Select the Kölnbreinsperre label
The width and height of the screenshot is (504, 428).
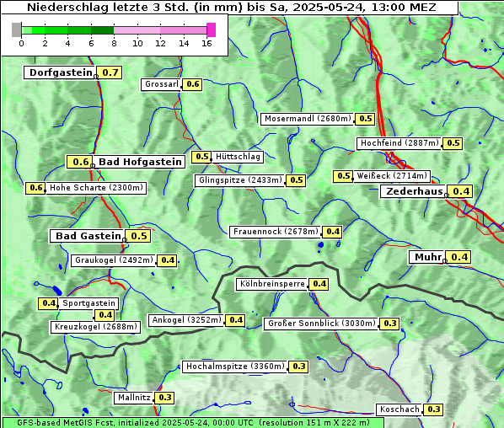[272, 285]
